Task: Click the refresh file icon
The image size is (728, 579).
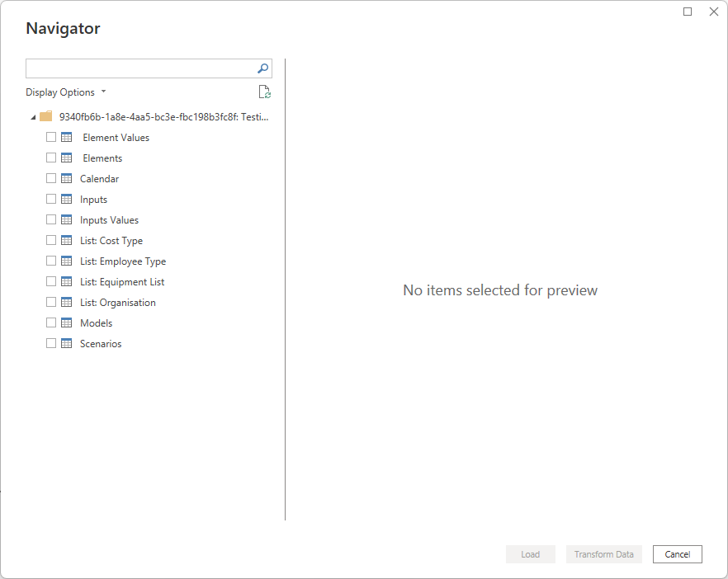Action: point(265,92)
